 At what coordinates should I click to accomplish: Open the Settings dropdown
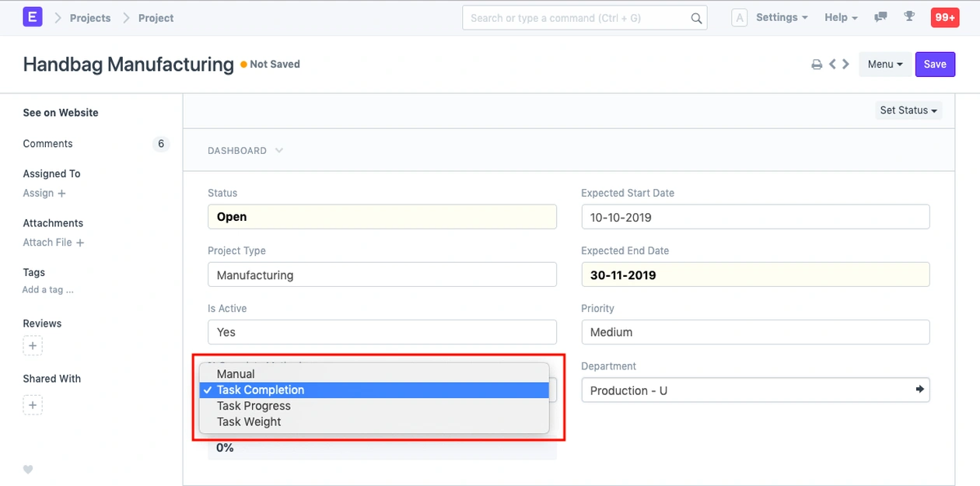coord(781,17)
